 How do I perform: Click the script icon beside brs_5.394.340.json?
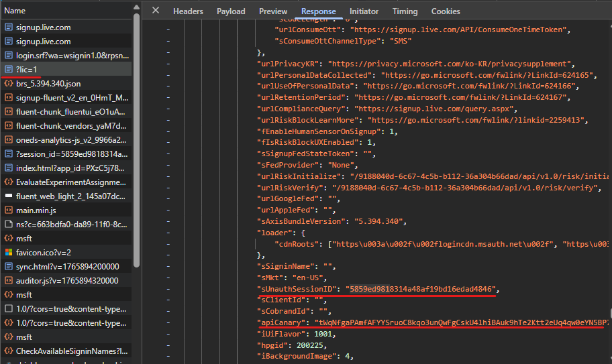click(9, 84)
